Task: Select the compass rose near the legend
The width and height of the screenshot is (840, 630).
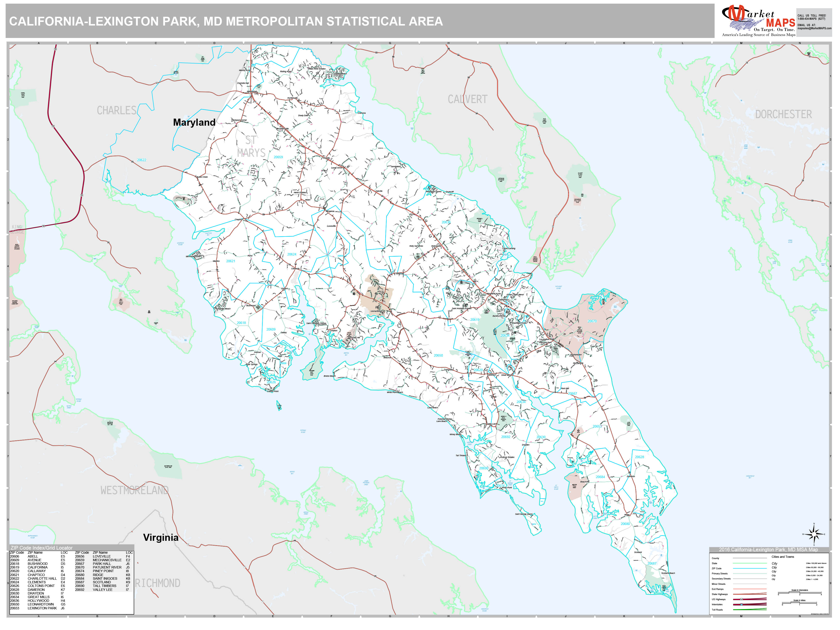Action: click(x=814, y=534)
